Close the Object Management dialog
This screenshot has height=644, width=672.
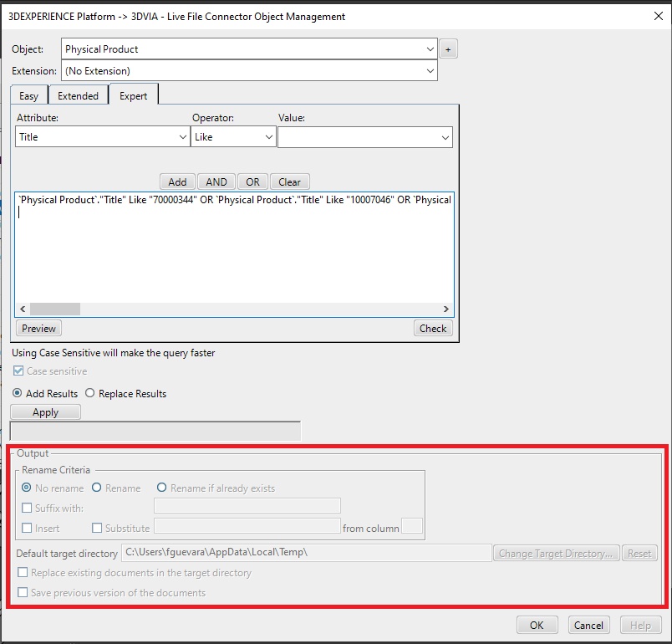(x=659, y=16)
